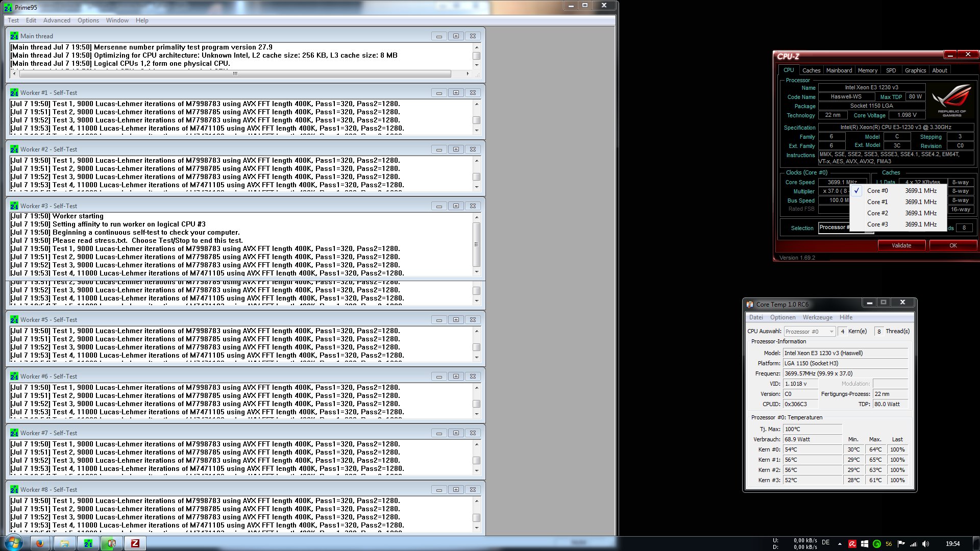Click the Action Center flag icon
980x551 pixels.
(901, 544)
